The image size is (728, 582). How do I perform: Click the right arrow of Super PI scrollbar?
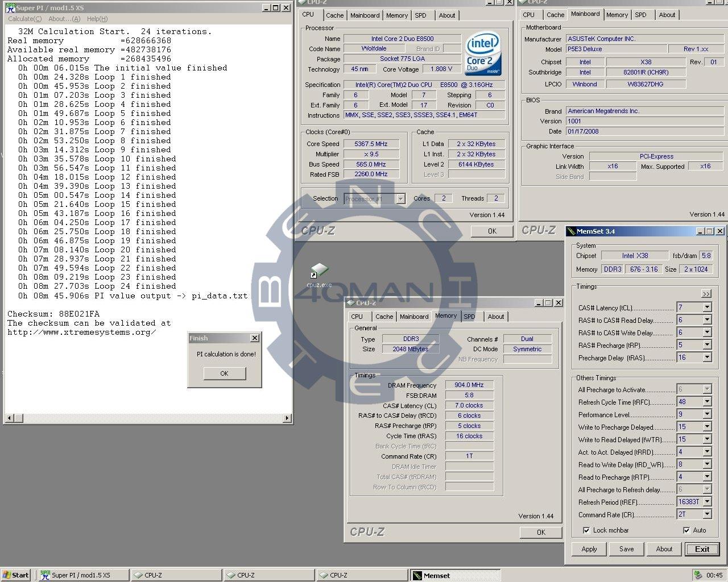click(287, 418)
